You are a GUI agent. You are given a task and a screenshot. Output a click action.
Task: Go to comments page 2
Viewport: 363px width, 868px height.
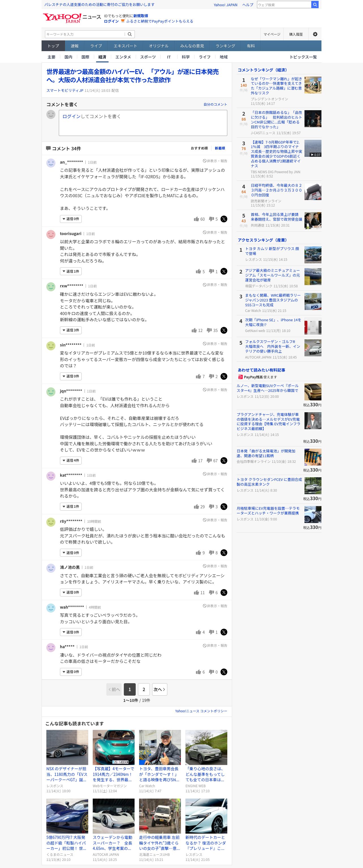[144, 689]
